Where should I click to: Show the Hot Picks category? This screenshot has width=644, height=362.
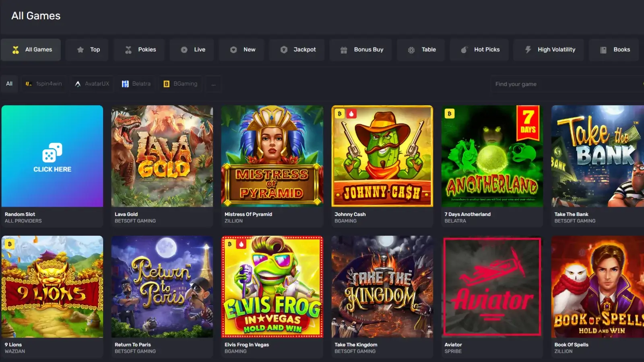pyautogui.click(x=479, y=50)
